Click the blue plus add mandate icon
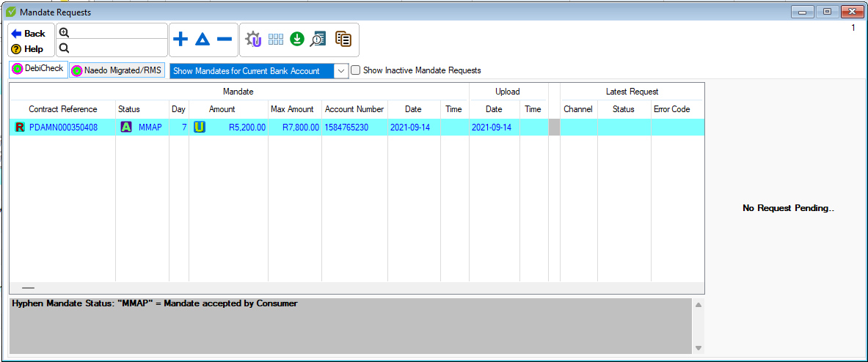868x362 pixels. pos(180,40)
